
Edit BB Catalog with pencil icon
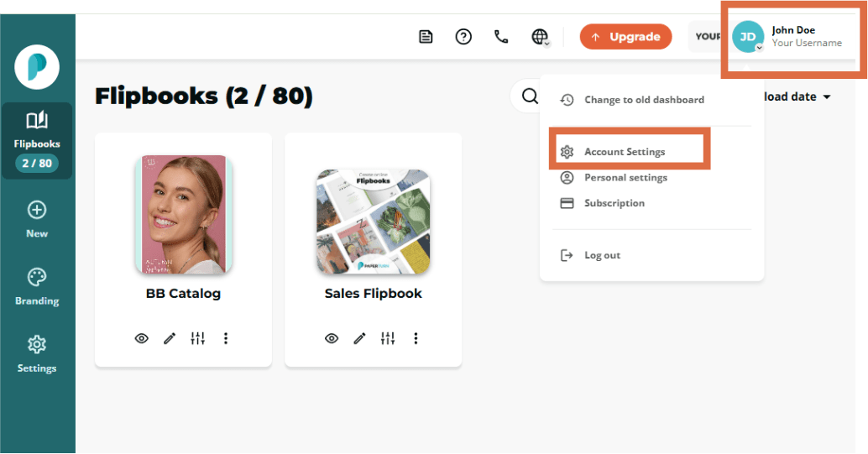pyautogui.click(x=170, y=338)
